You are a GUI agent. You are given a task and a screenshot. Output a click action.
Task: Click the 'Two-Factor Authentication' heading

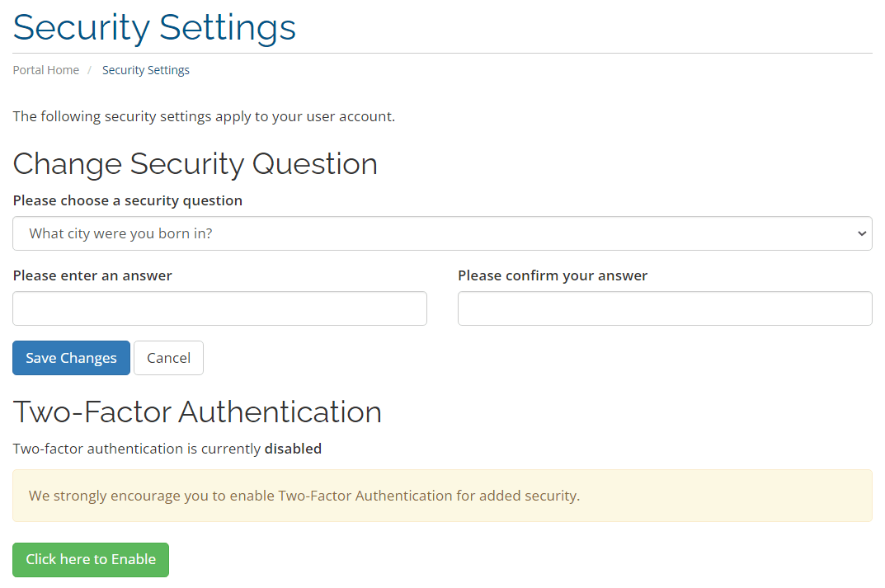coord(197,412)
